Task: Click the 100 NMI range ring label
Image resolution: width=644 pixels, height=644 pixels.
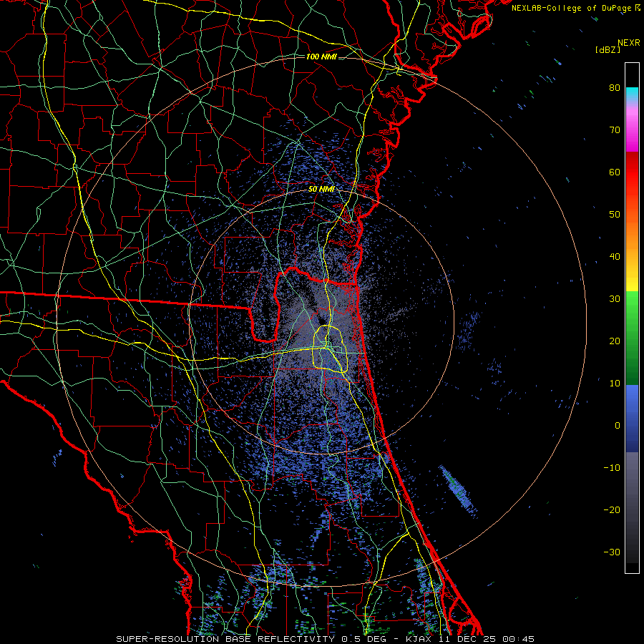Action: point(321,57)
